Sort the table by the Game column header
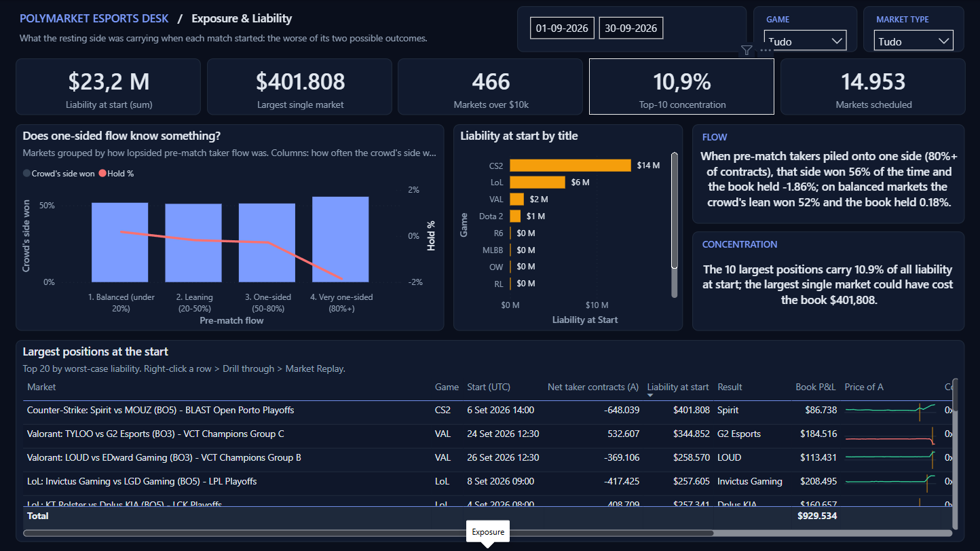The height and width of the screenshot is (551, 980). point(447,387)
